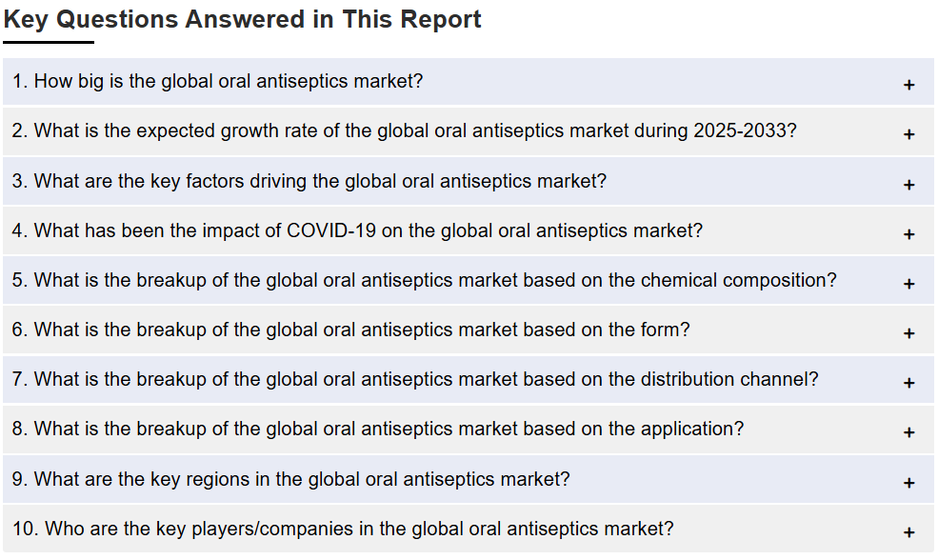Click plus icon beside chemical composition question
Image resolution: width=938 pixels, height=560 pixels.
(908, 284)
